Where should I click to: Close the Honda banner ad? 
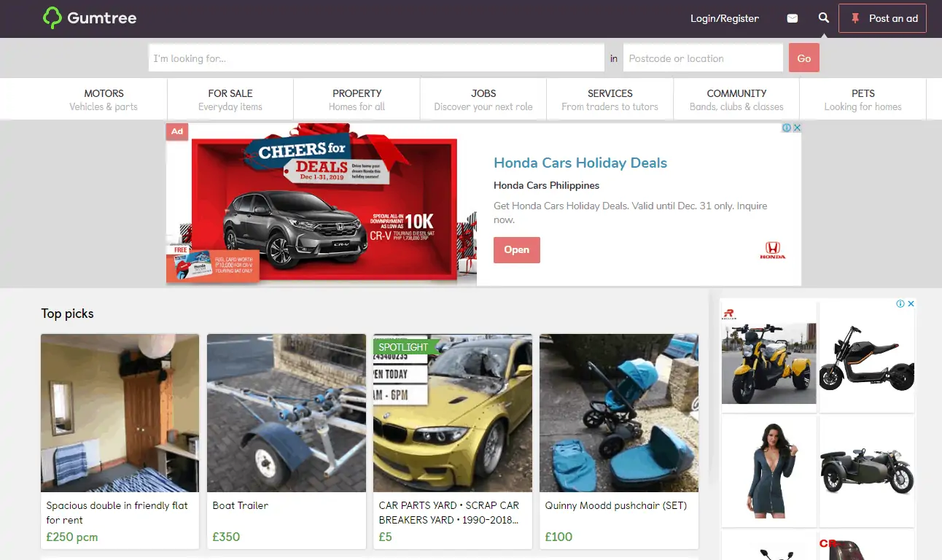pyautogui.click(x=797, y=128)
